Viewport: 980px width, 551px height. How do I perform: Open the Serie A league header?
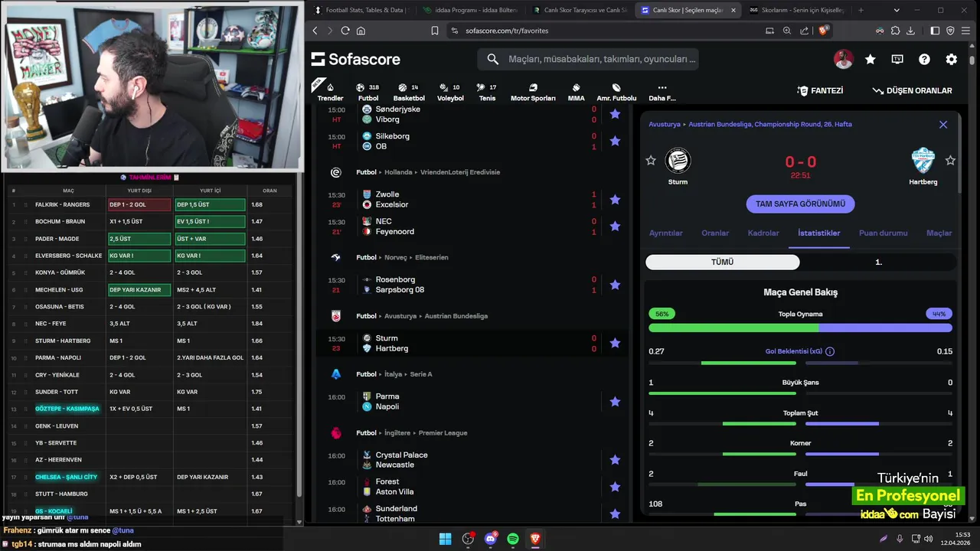(x=421, y=374)
